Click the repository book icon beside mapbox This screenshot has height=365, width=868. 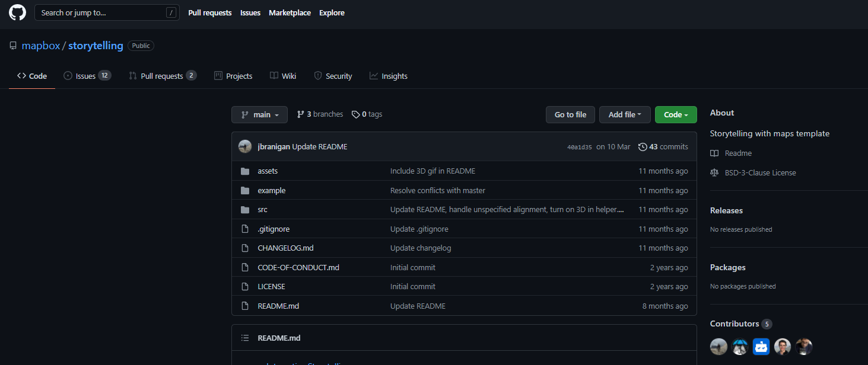coord(13,46)
